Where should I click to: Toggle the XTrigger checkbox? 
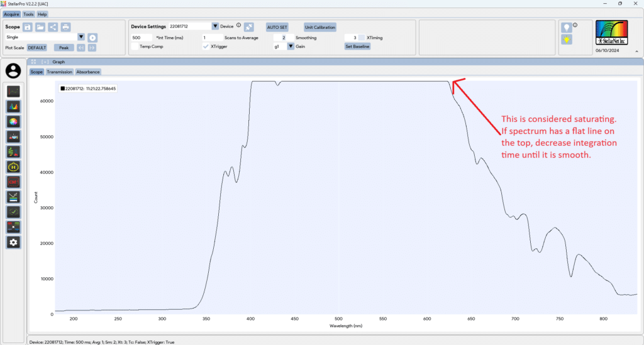[x=206, y=47]
